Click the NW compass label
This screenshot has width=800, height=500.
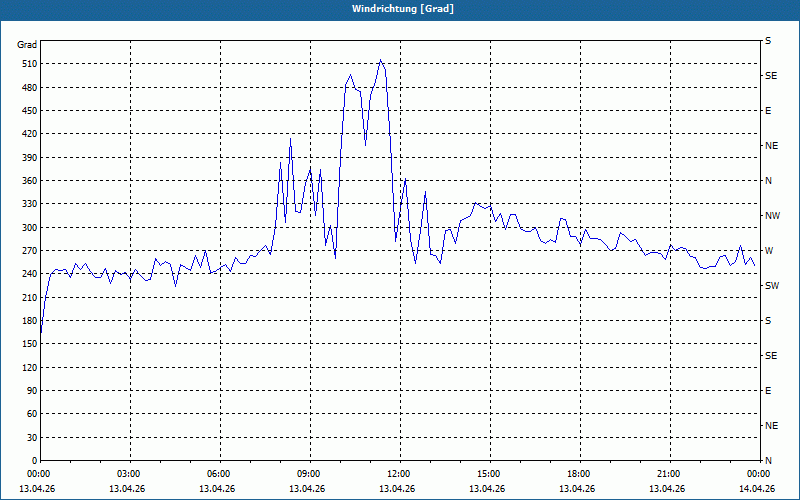coord(772,216)
